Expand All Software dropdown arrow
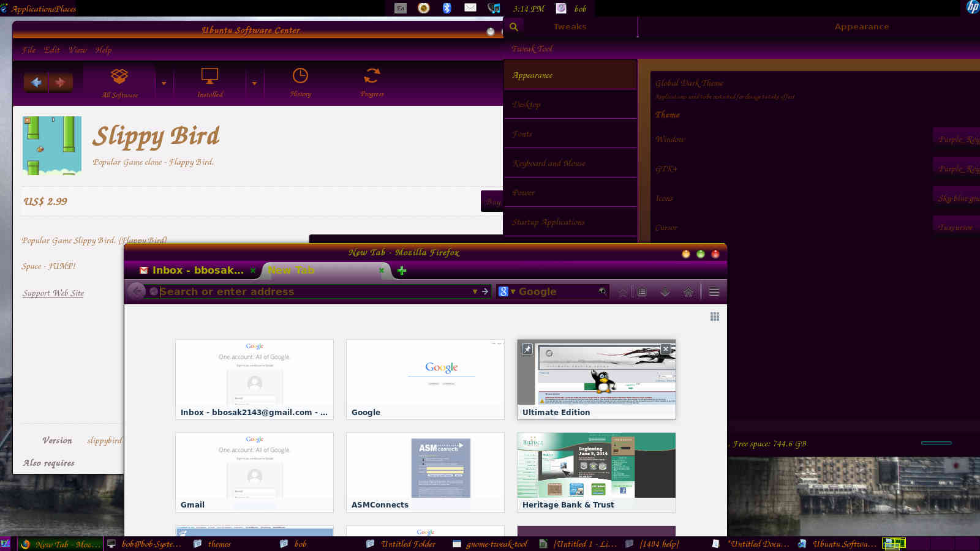Screen dimensions: 980x551 pos(164,83)
